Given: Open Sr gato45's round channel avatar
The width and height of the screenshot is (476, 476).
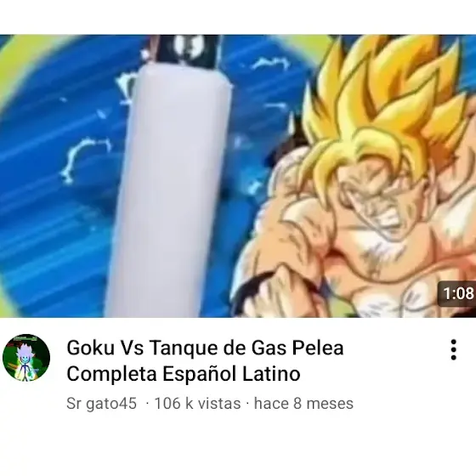Looking at the screenshot, I should point(26,358).
